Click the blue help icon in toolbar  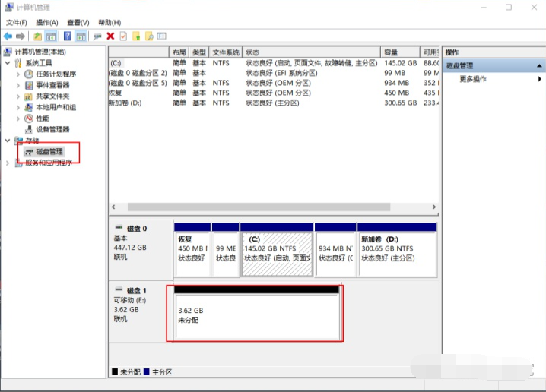coord(68,36)
